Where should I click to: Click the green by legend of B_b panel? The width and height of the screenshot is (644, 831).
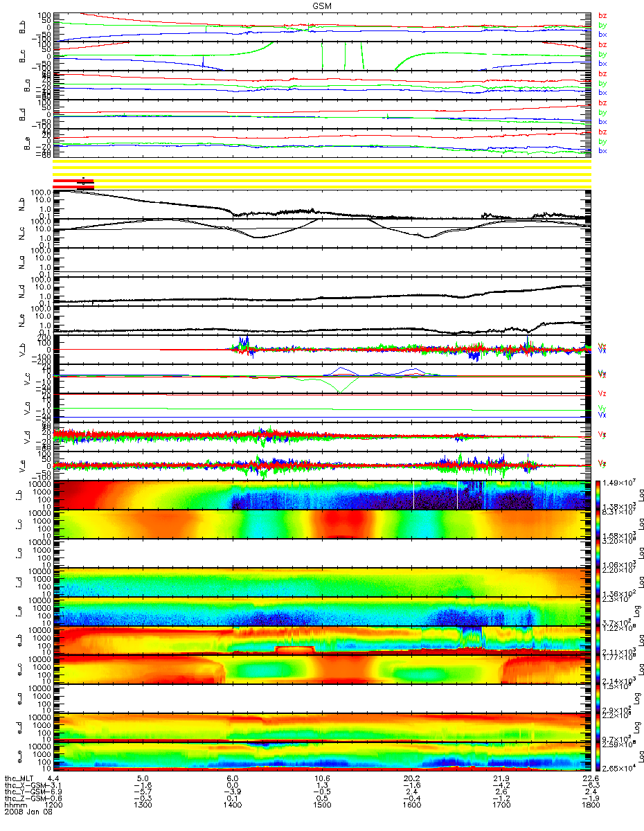[602, 25]
